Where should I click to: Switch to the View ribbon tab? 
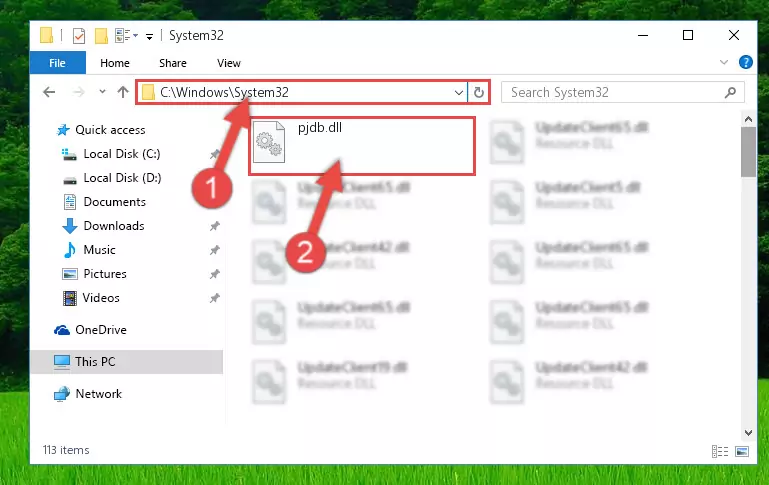click(x=229, y=63)
